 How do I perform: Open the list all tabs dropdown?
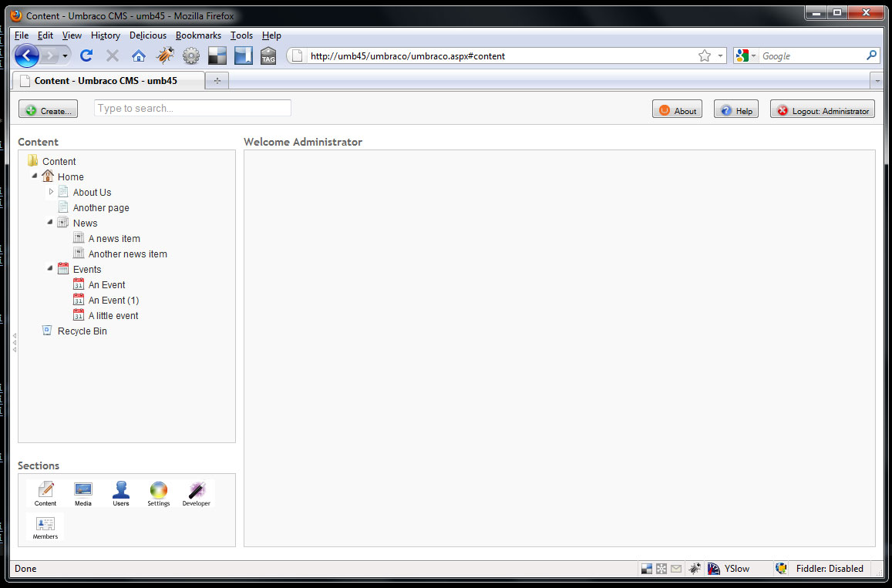click(877, 82)
